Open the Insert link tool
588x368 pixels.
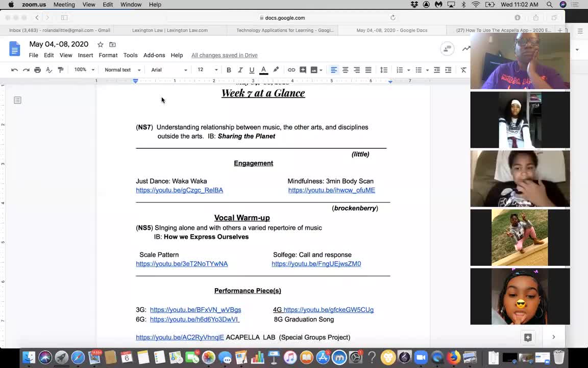[291, 70]
